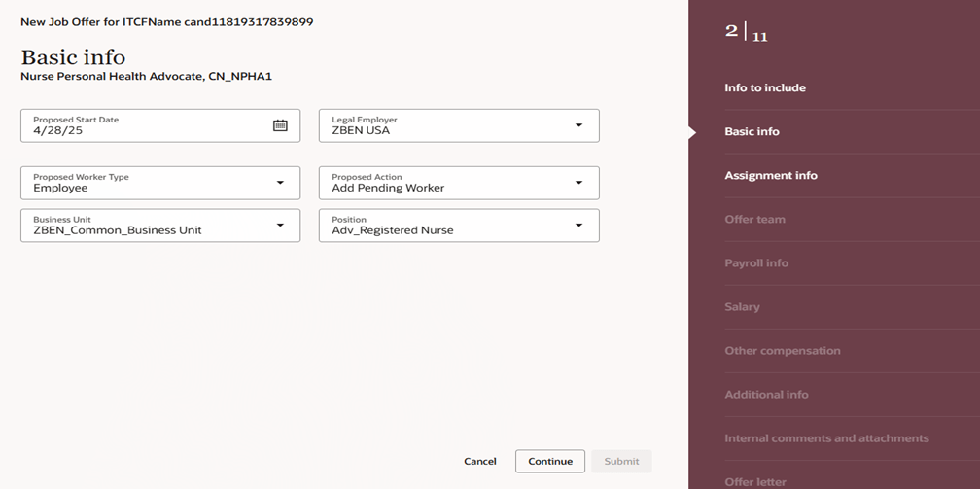This screenshot has width=980, height=489.
Task: Expand the Legal Employer dropdown arrow
Action: pos(578,125)
